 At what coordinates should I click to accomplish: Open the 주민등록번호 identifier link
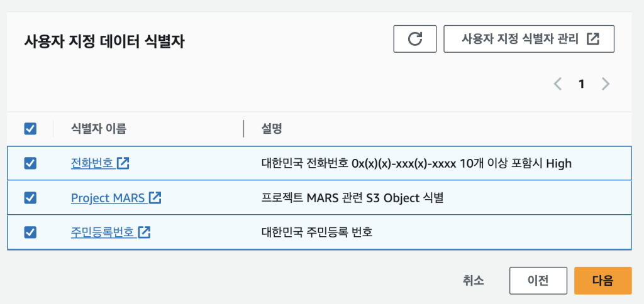coord(103,232)
